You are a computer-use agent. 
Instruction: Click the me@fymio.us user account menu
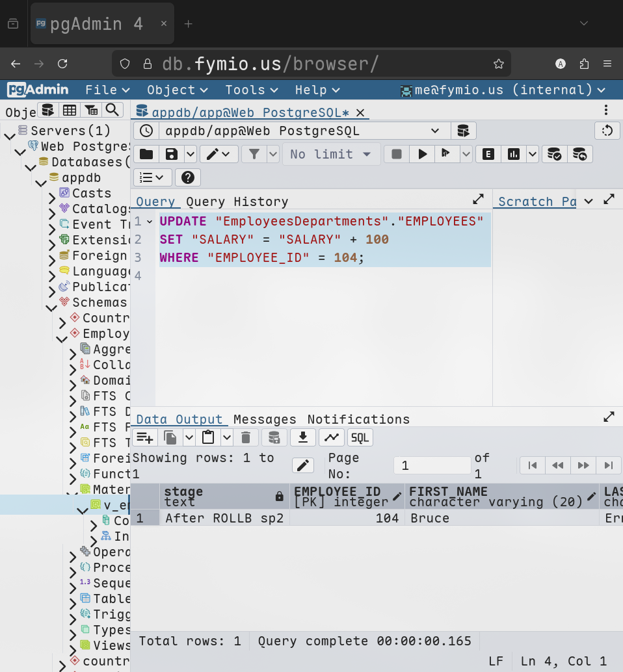point(503,90)
